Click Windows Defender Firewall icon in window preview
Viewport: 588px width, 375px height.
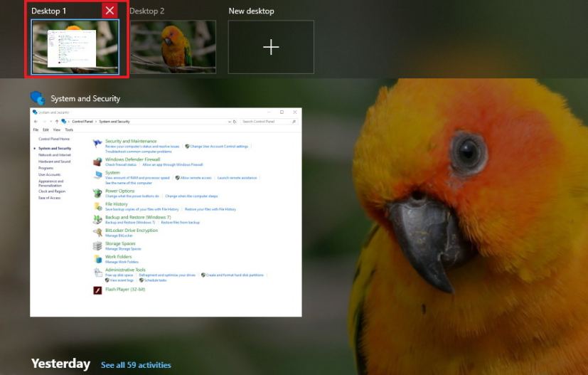click(x=97, y=162)
